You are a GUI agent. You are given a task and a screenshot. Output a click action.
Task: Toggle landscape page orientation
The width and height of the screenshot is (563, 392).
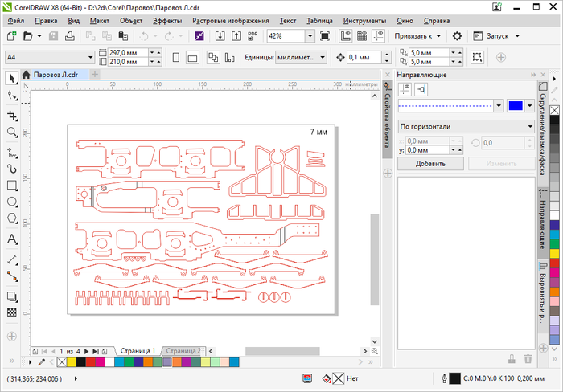(192, 58)
